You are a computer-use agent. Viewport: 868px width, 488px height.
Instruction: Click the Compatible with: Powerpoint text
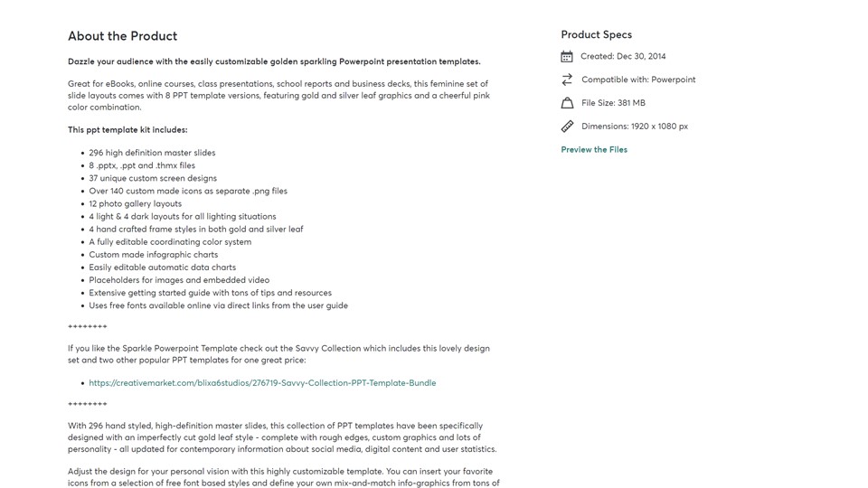[x=638, y=80]
